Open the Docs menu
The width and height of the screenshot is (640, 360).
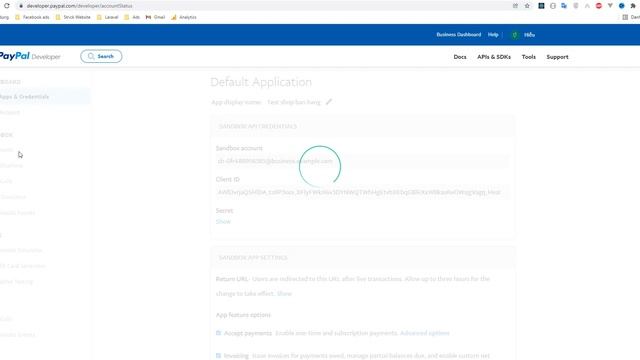pos(460,57)
